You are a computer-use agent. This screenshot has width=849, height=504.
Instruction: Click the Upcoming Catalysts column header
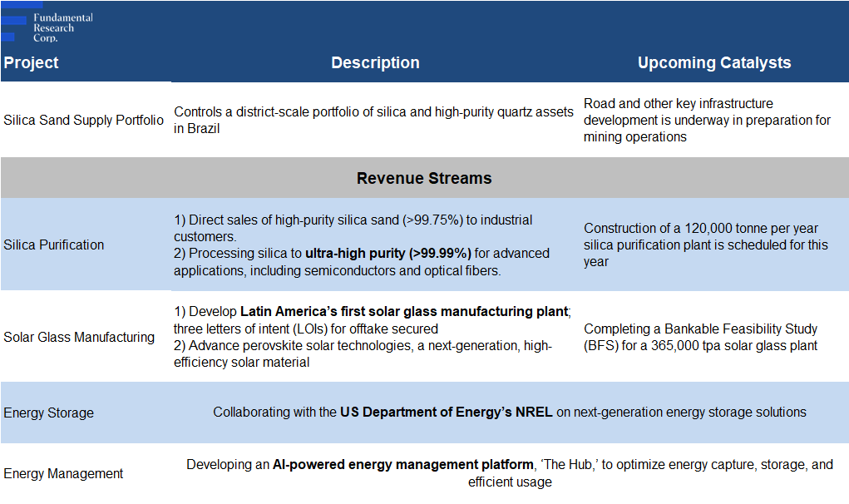tap(713, 63)
